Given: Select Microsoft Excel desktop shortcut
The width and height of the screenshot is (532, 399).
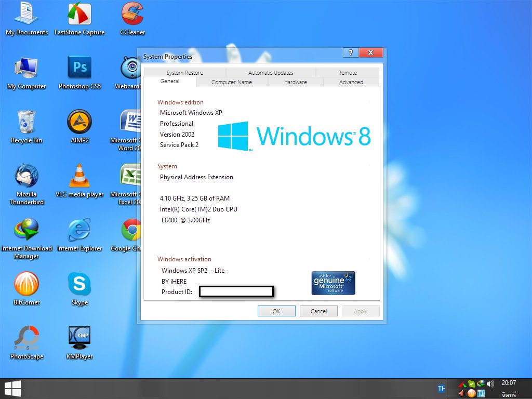Looking at the screenshot, I should [126, 184].
